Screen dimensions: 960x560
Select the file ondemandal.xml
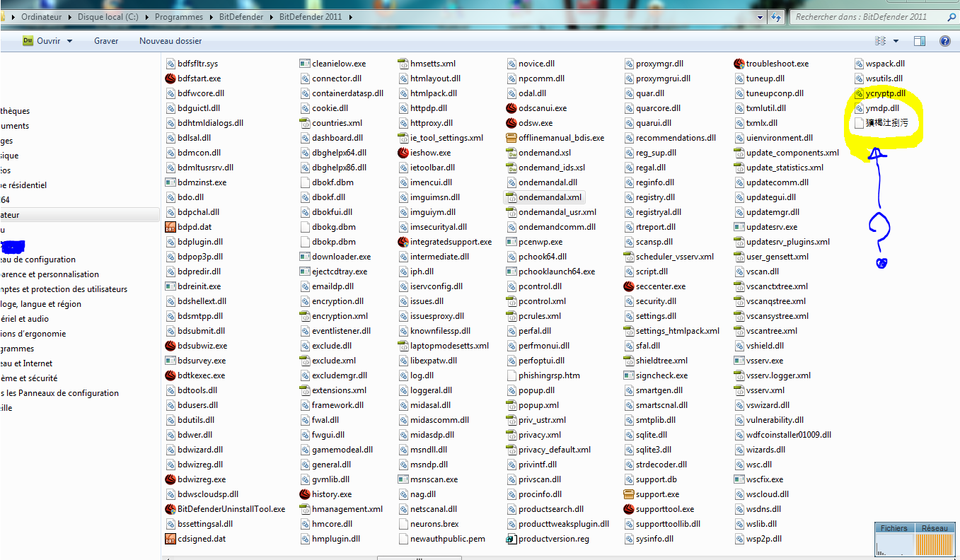[x=545, y=197]
